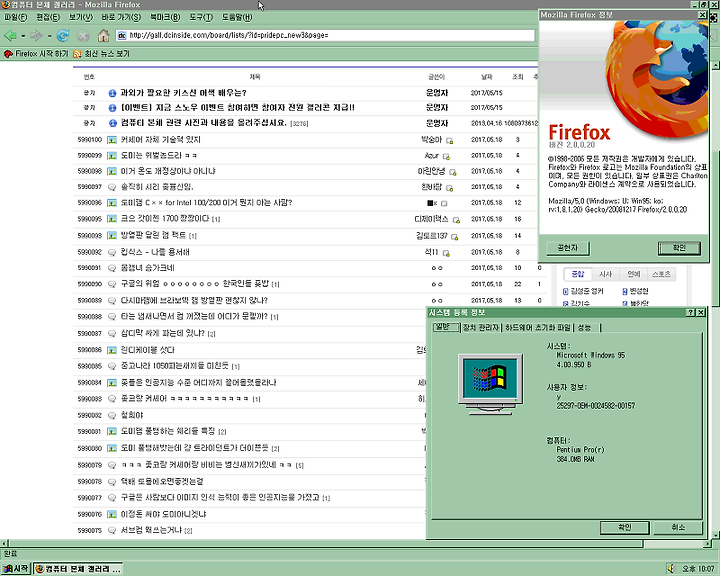Click image-post icon of post 5990098
Image resolution: width=720 pixels, height=576 pixels.
[112, 172]
